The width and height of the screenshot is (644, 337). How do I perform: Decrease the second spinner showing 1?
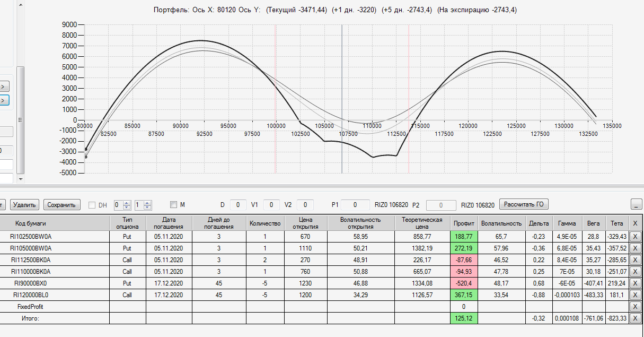click(147, 208)
